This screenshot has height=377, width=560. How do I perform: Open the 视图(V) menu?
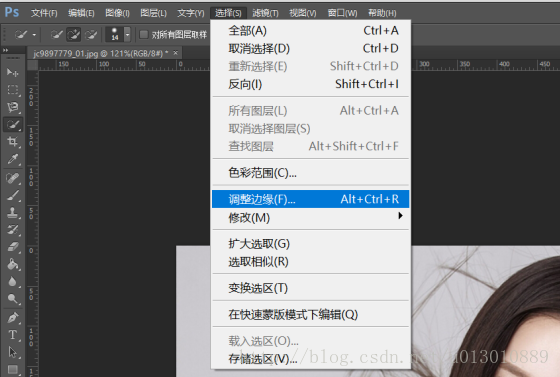302,13
